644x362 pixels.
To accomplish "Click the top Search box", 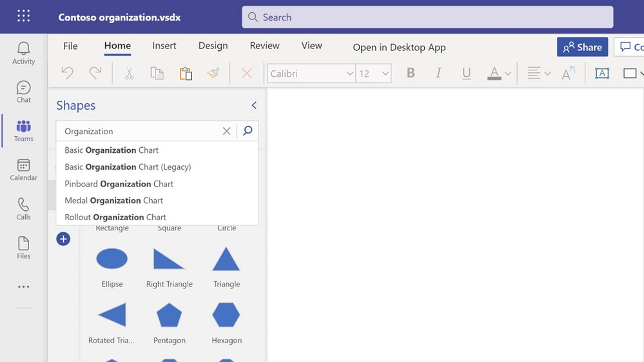I will [427, 17].
